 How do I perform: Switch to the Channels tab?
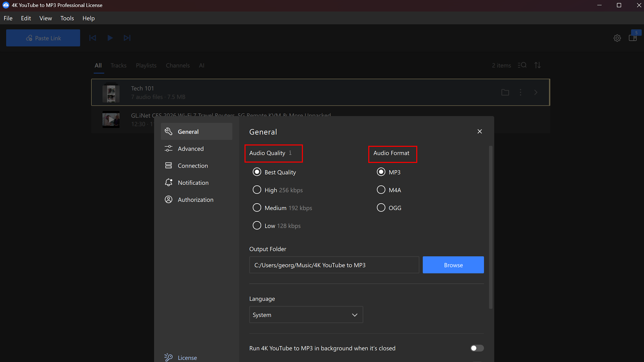(178, 65)
